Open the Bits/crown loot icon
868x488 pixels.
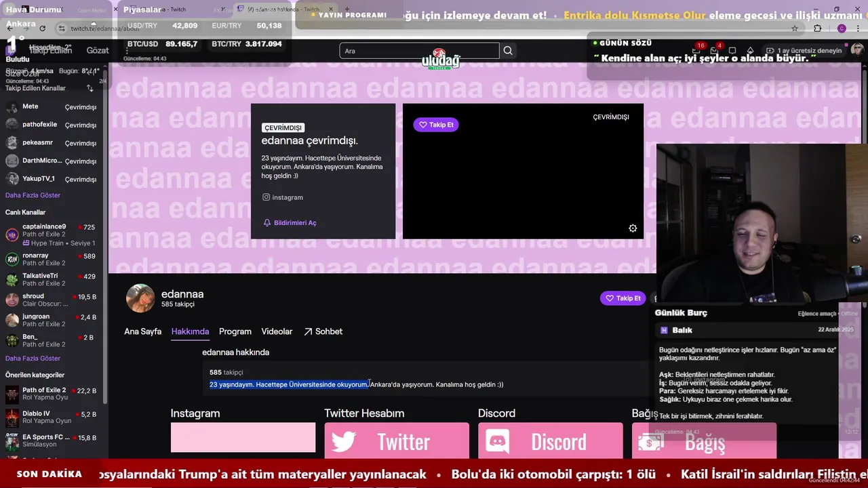point(750,51)
